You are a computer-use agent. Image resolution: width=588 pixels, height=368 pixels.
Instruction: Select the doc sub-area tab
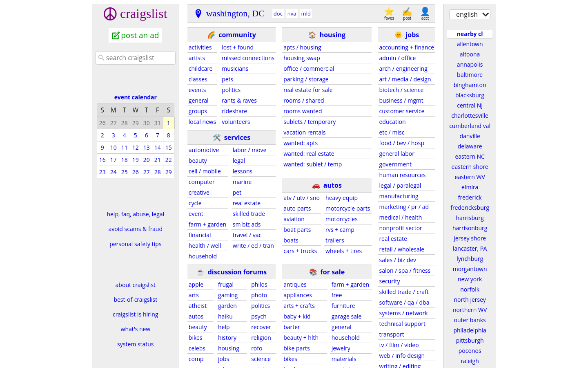click(278, 13)
